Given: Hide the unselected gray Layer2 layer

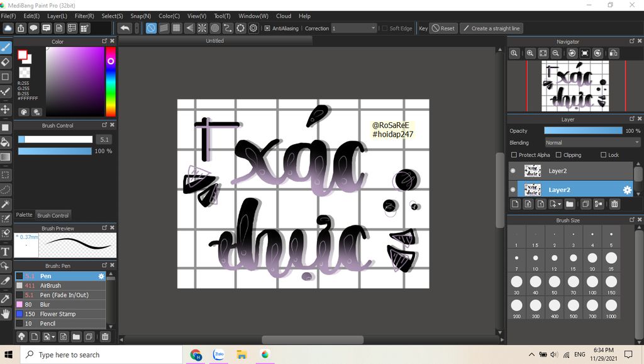Looking at the screenshot, I should [x=513, y=171].
